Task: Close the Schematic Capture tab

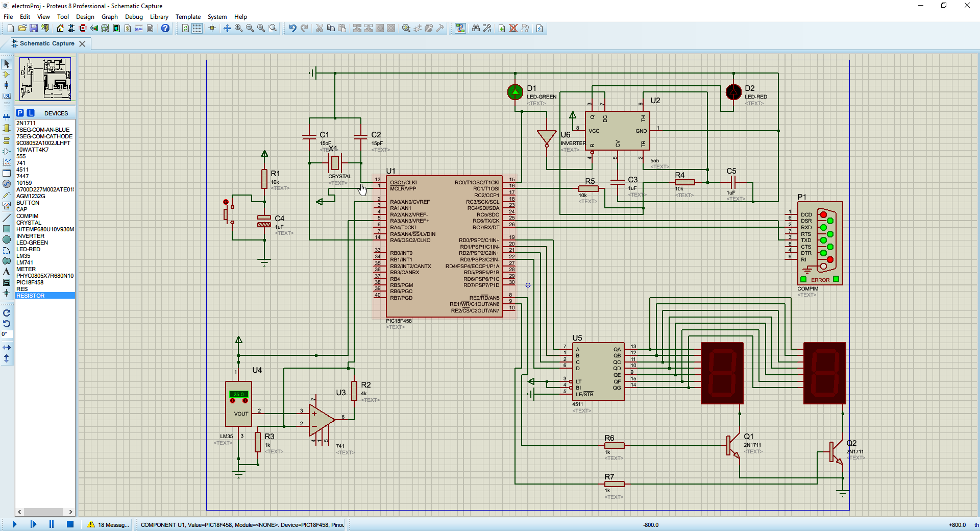Action: point(82,44)
